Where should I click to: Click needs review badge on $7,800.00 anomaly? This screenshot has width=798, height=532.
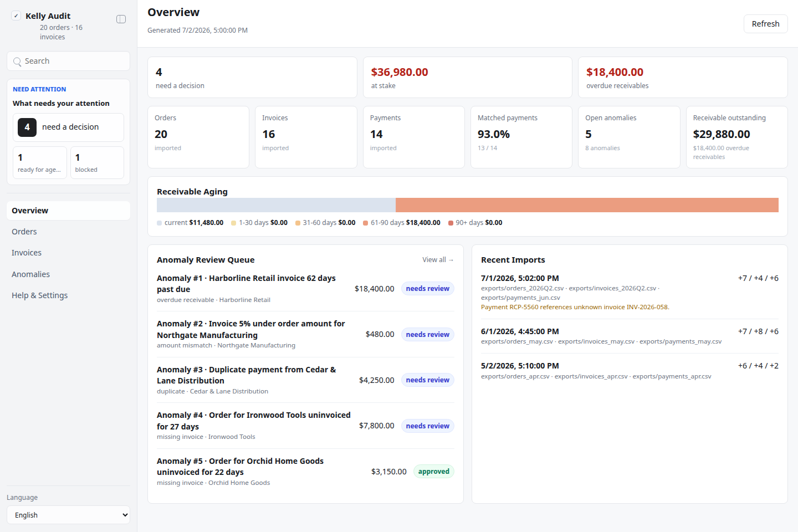(427, 426)
